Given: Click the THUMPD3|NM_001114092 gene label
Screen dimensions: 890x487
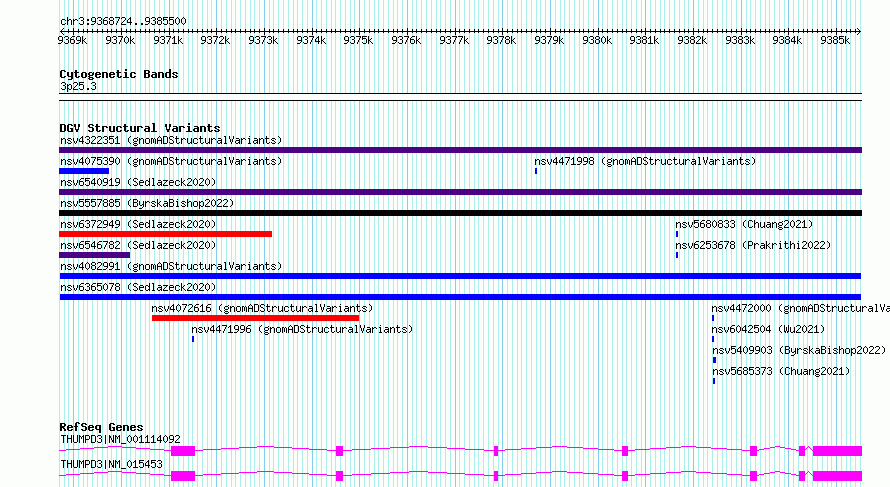Looking at the screenshot, I should [120, 439].
